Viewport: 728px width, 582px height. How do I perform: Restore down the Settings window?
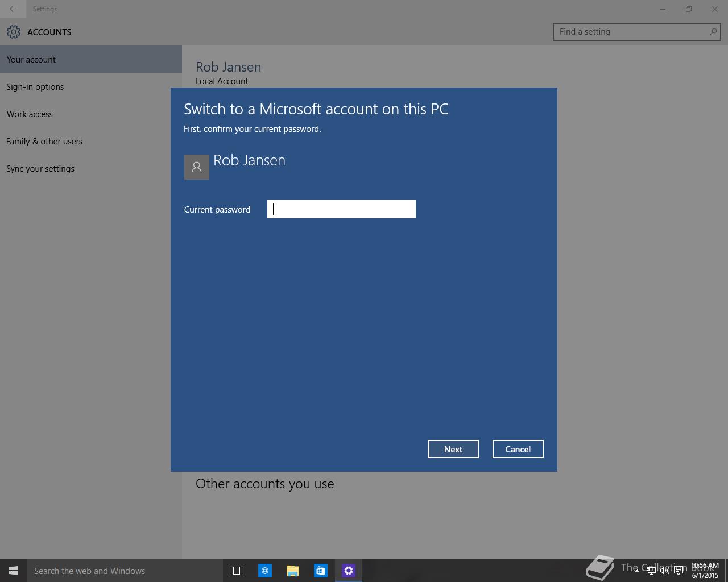coord(689,9)
